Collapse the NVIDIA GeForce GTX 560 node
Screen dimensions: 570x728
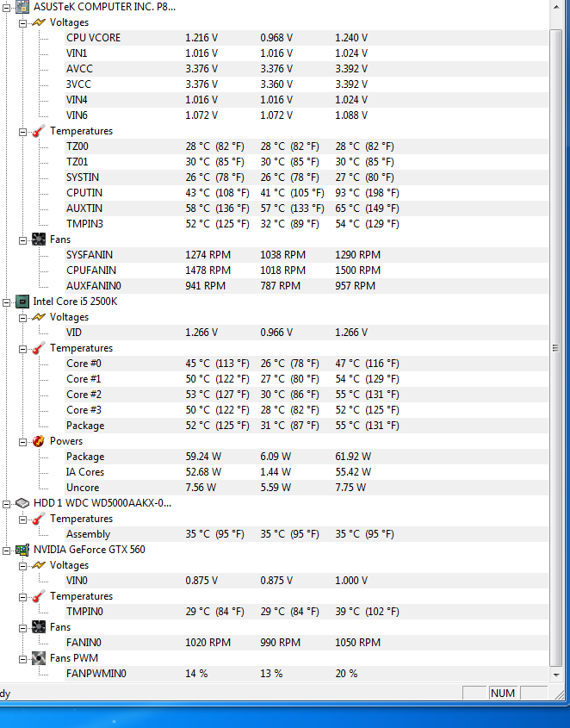coord(7,551)
